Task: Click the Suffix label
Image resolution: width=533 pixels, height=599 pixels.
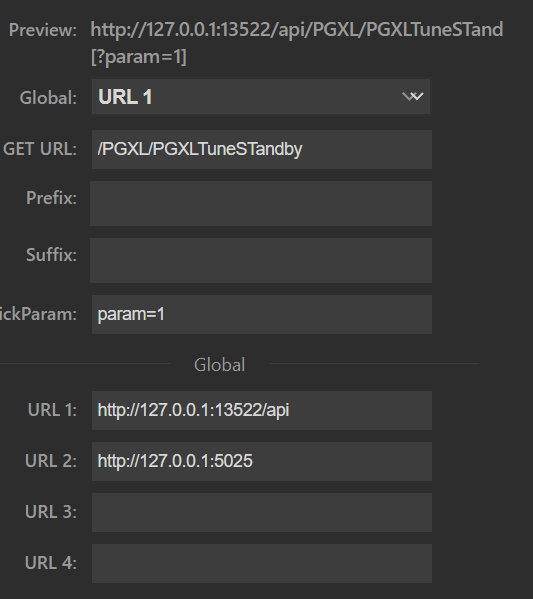Action: [x=51, y=255]
